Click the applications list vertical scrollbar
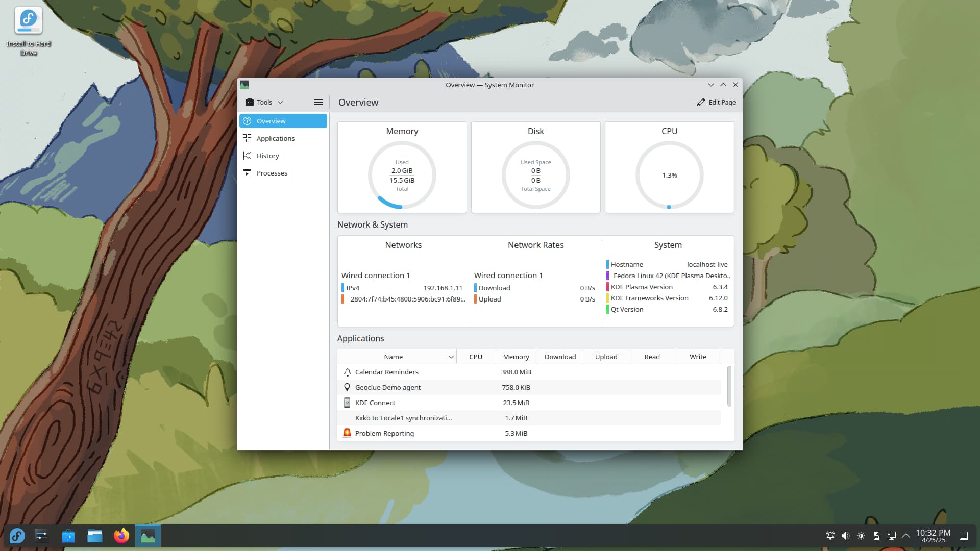The width and height of the screenshot is (980, 551). tap(729, 386)
